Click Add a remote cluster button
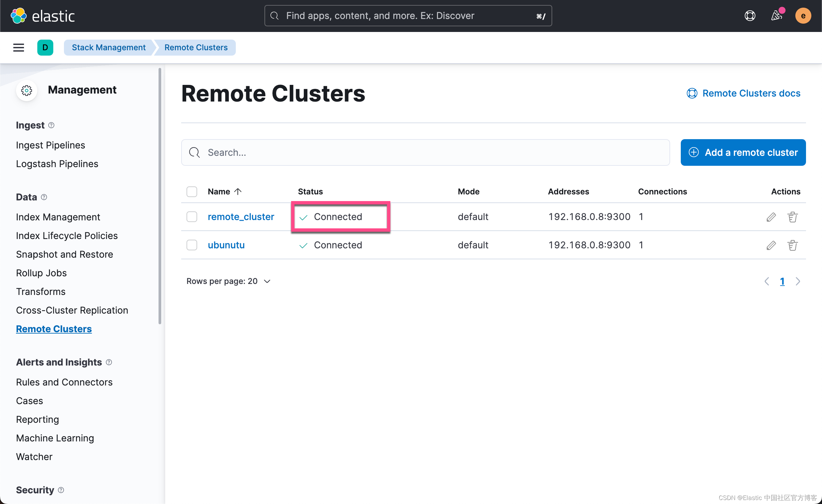822x504 pixels. 743,152
